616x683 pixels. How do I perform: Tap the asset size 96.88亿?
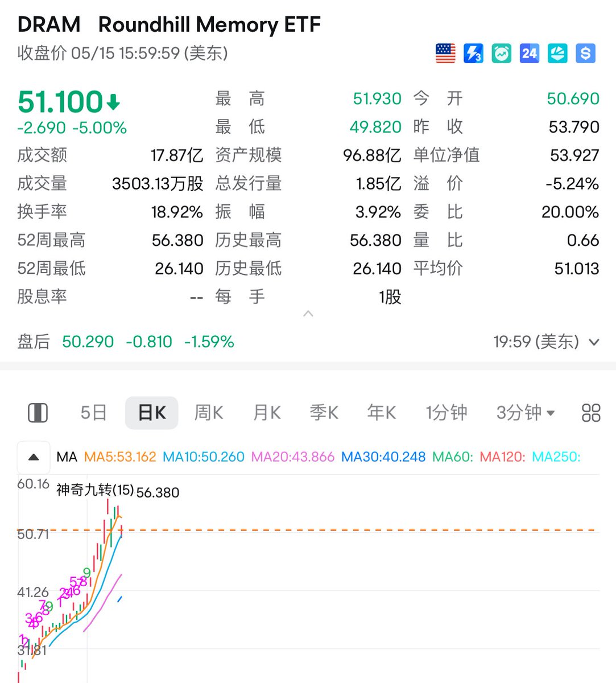coord(372,155)
